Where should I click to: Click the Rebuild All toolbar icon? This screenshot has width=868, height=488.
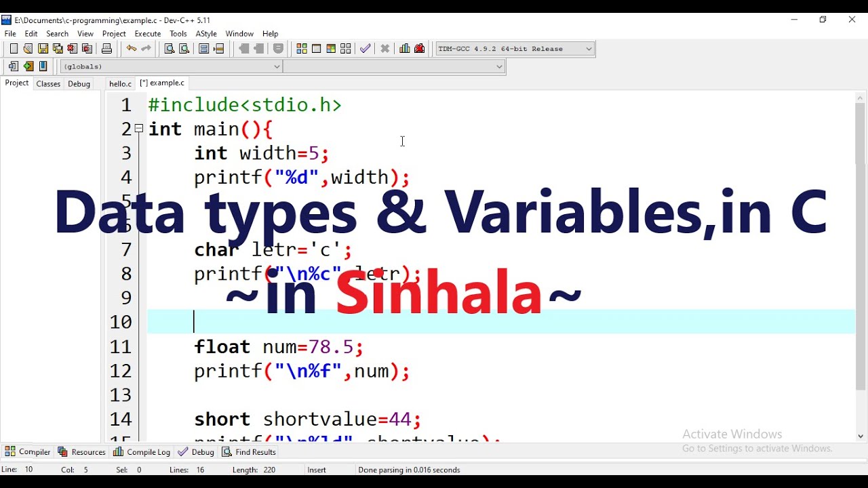click(x=346, y=48)
